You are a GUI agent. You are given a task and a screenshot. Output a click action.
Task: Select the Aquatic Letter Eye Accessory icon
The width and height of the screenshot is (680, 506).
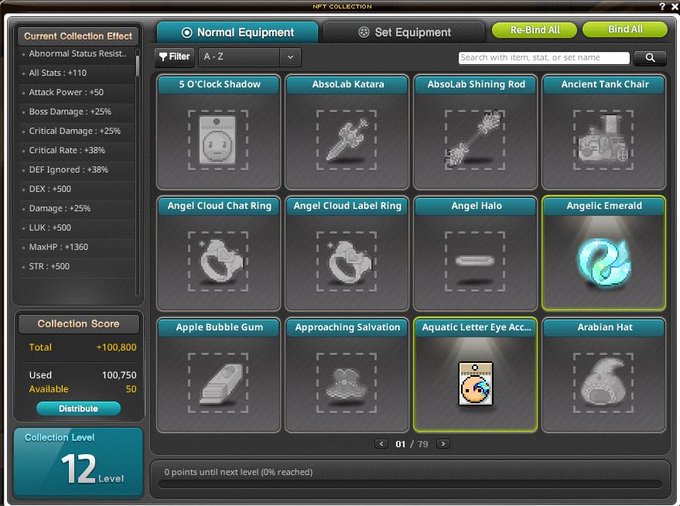click(475, 384)
